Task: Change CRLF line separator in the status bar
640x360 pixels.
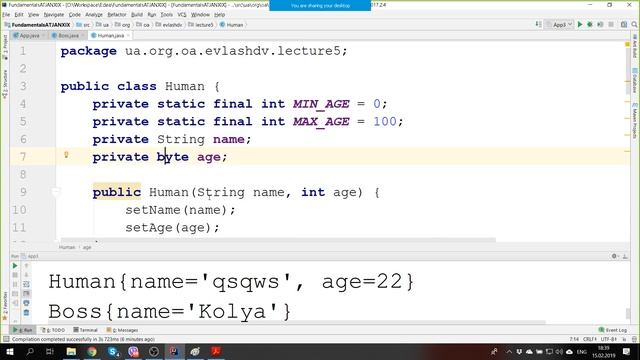Action: click(590, 339)
